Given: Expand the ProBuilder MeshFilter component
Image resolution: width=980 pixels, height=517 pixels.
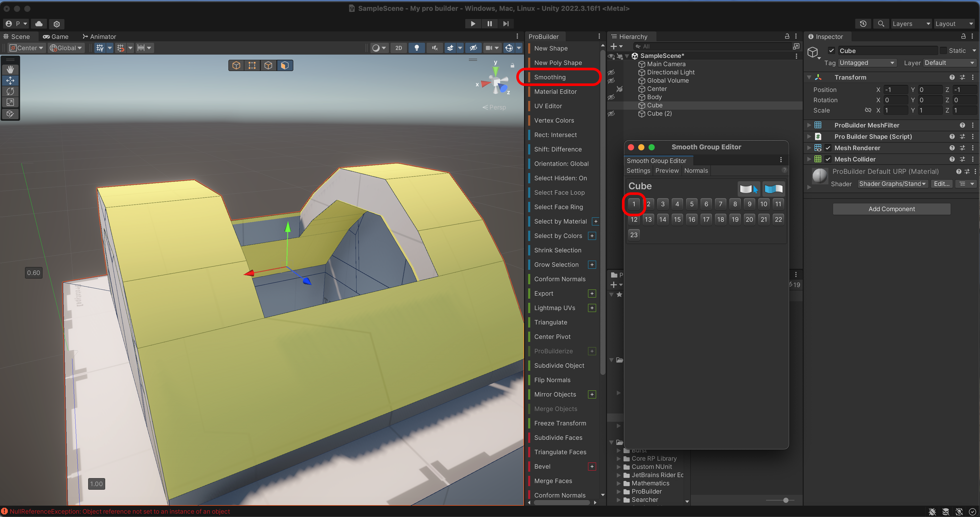Looking at the screenshot, I should click(x=809, y=125).
